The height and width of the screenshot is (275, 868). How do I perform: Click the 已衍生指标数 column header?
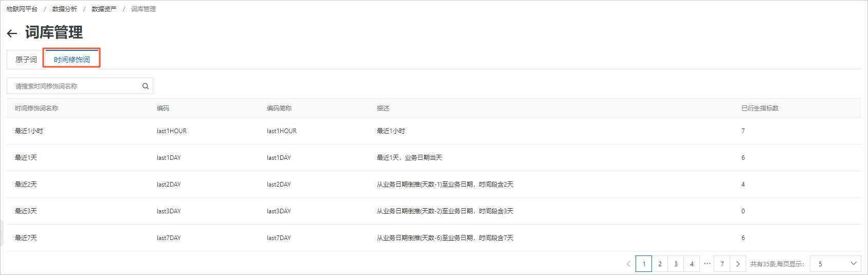(x=760, y=108)
